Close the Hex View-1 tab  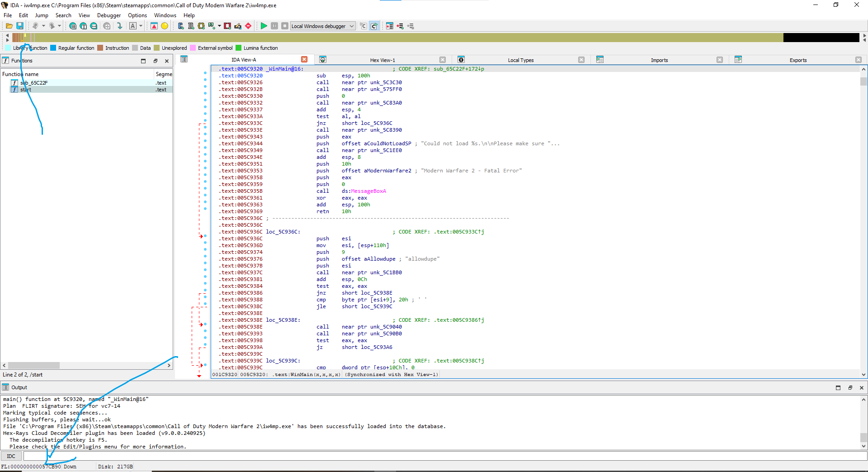(x=443, y=60)
